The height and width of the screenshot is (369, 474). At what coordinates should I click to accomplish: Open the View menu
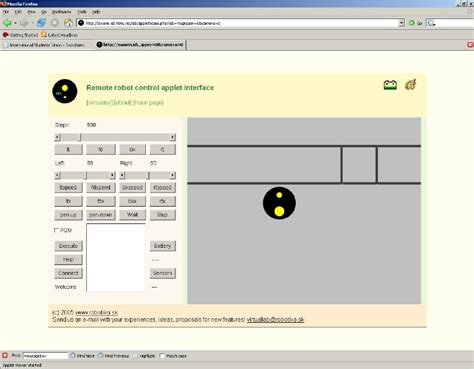[x=31, y=12]
